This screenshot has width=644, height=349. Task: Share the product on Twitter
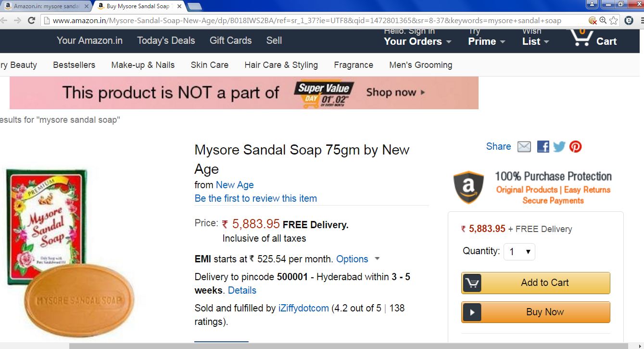coord(559,147)
